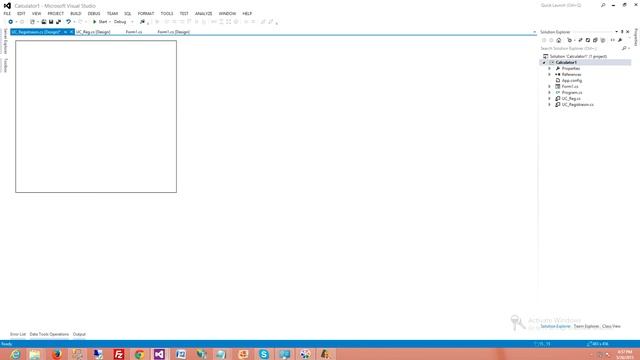This screenshot has width=640, height=360.
Task: Click the New Project toolbar icon
Action: pyautogui.click(x=32, y=22)
